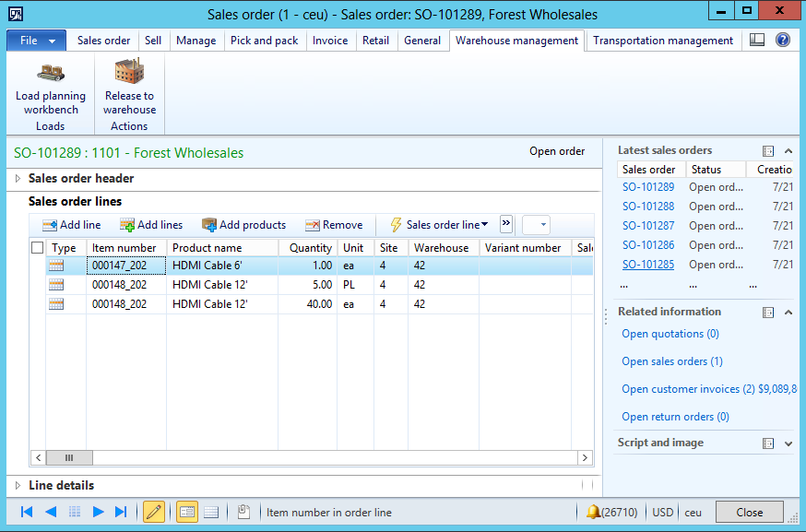The image size is (806, 532).
Task: Open the Transportation management tab
Action: coord(662,41)
